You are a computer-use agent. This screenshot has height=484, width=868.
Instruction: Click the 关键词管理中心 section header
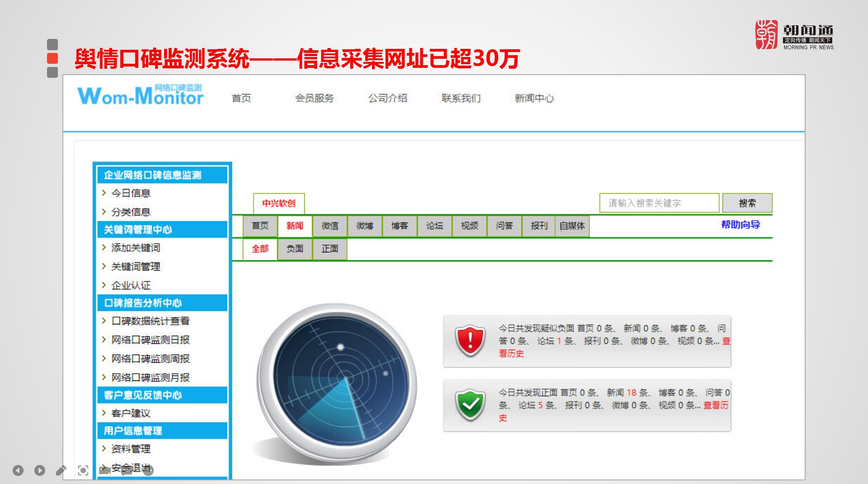point(162,230)
